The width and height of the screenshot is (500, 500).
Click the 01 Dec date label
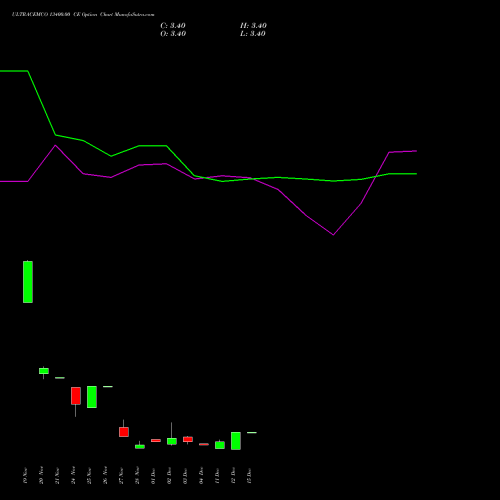pos(153,475)
